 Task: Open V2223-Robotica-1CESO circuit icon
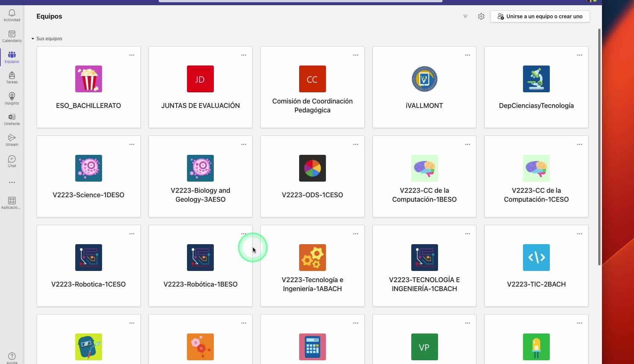pos(89,258)
